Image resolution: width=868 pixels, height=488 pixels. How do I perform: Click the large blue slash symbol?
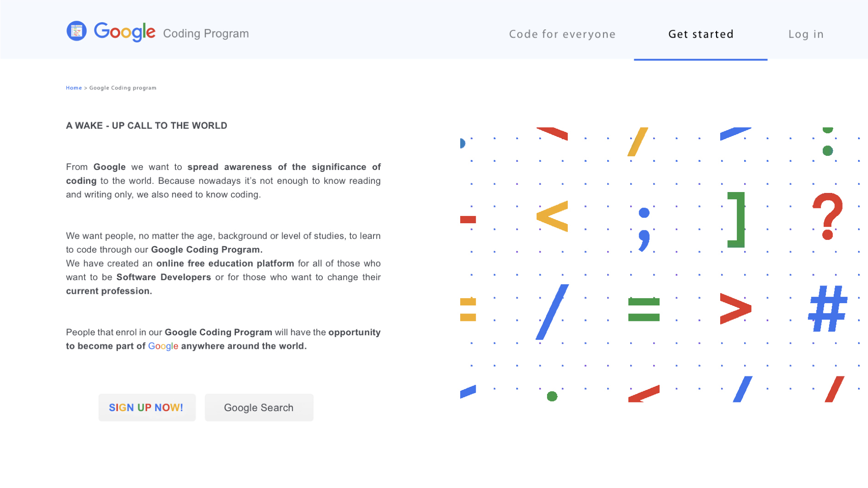coord(552,312)
